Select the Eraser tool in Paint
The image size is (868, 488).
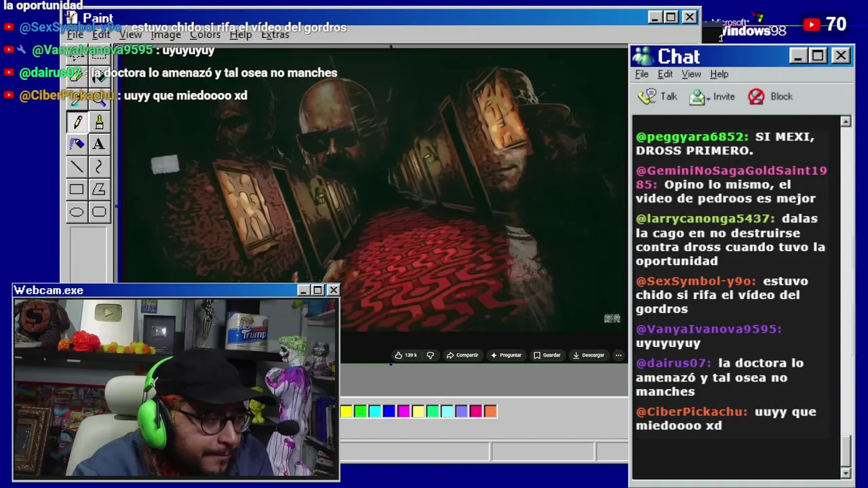(77, 77)
